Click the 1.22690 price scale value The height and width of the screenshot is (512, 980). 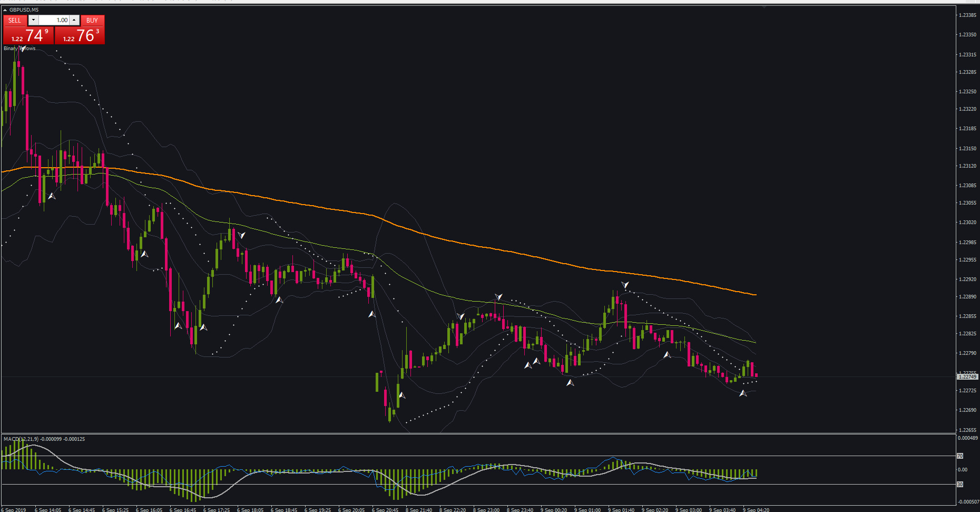click(x=967, y=410)
